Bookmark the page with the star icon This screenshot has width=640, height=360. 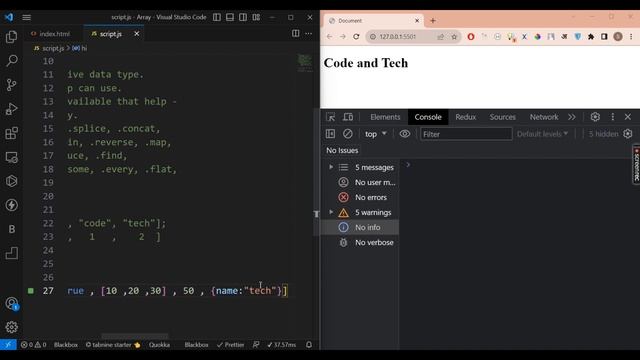tap(454, 37)
